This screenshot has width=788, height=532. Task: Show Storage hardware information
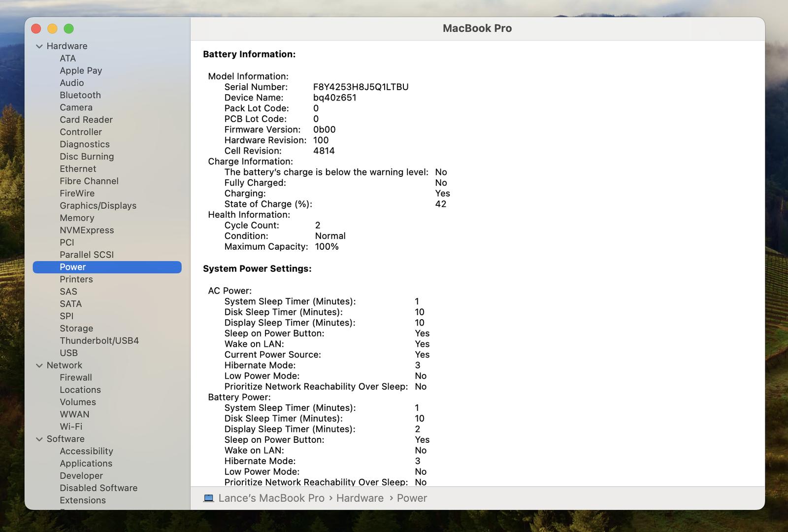76,328
